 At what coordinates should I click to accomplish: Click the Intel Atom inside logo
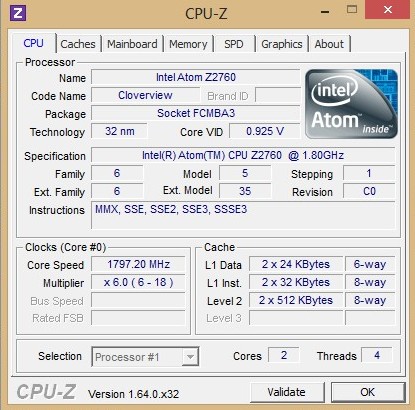(x=351, y=104)
